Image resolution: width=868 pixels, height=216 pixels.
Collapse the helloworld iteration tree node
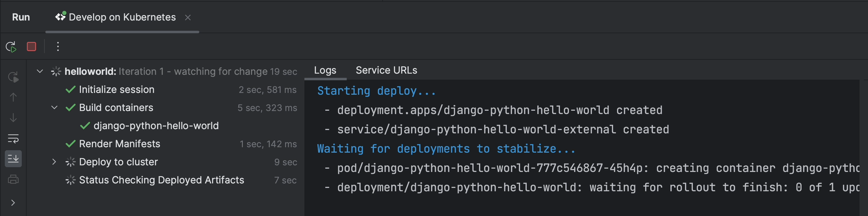tap(40, 71)
